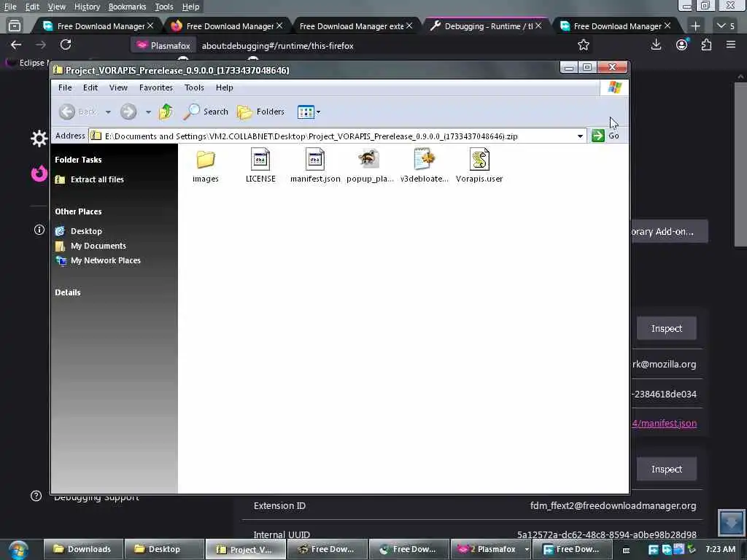Switch to Desktop taskbar button
Viewport: 747px width, 560px height.
pos(164,550)
